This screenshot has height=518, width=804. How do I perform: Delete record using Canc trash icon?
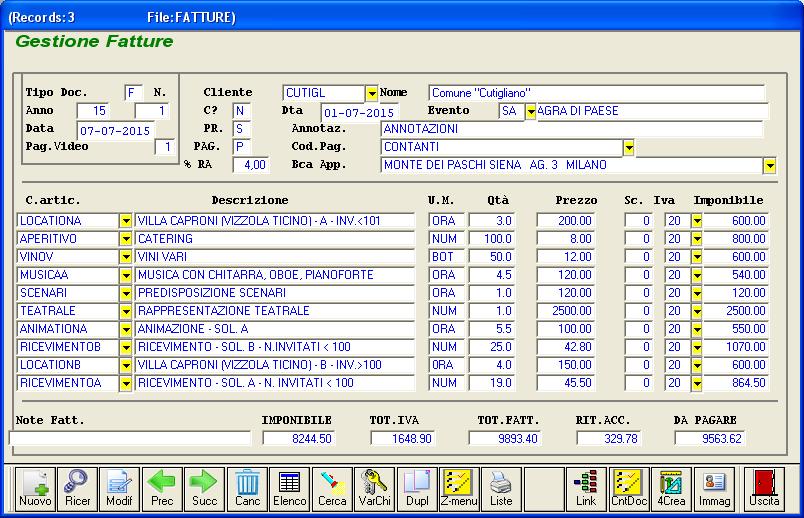coord(247,487)
